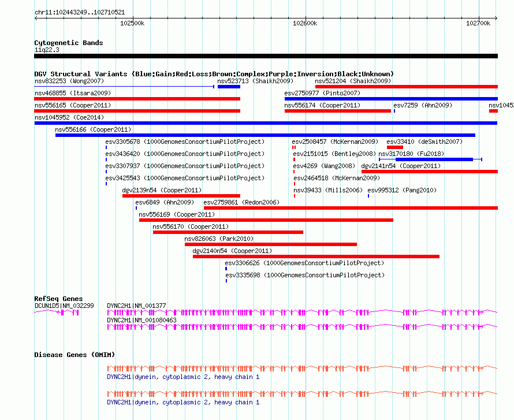The image size is (514, 420).
Task: Select the nsv521204 (Shaikh2009) red loss bar
Action: 407,87
